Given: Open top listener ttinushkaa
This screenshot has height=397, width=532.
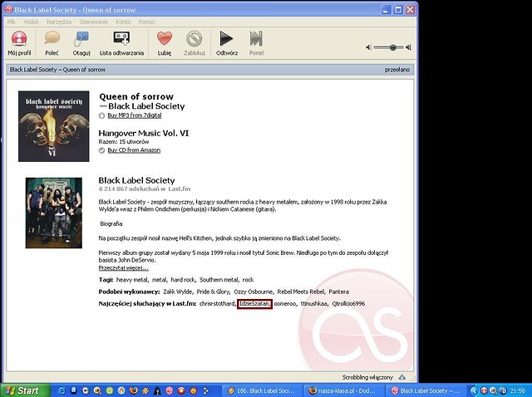Looking at the screenshot, I should pos(314,303).
